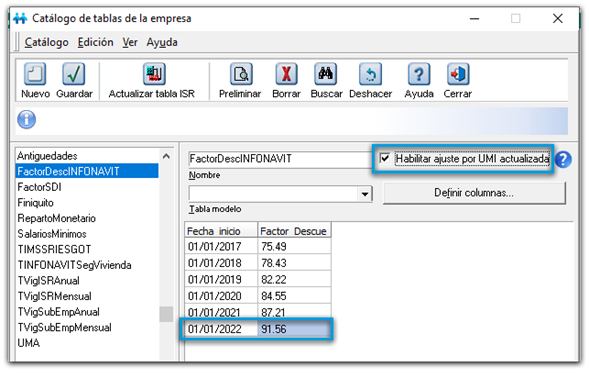The image size is (589, 378).
Task: Click factor cell 82.22
Action: tap(294, 280)
